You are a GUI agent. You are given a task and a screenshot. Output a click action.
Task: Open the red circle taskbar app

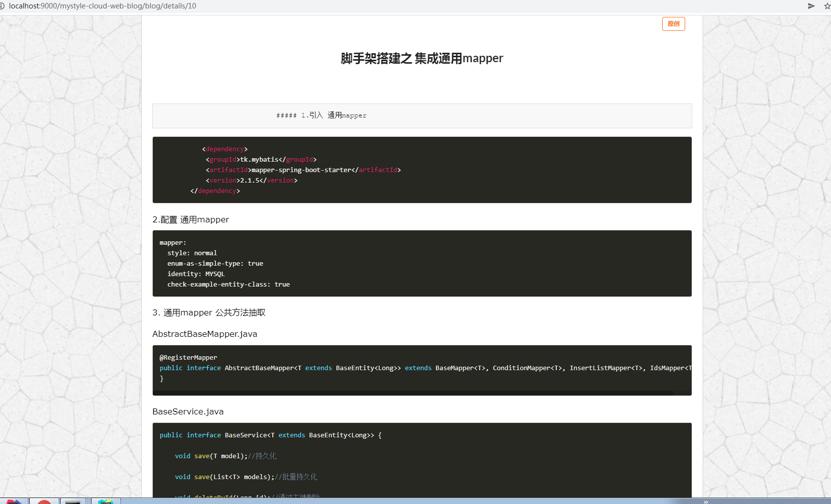tap(44, 502)
